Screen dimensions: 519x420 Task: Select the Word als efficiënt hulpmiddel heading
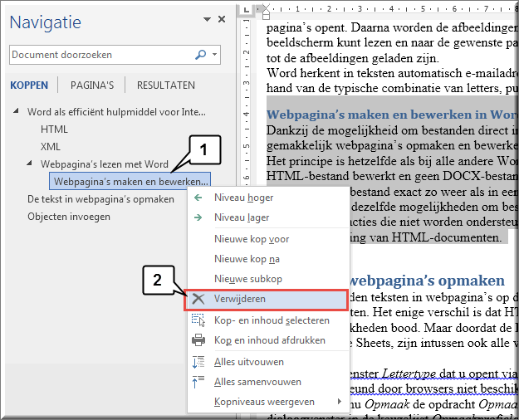coord(116,112)
